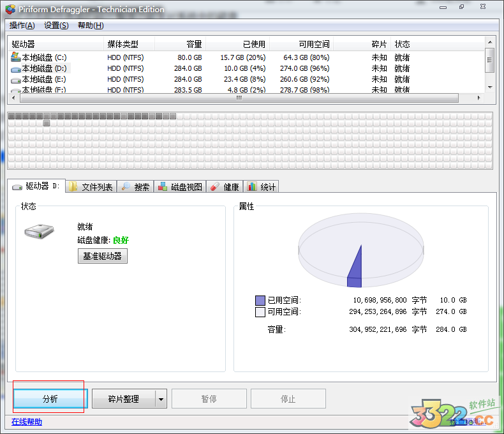Click the drive icon on 驱动器 D: tab

[x=17, y=187]
